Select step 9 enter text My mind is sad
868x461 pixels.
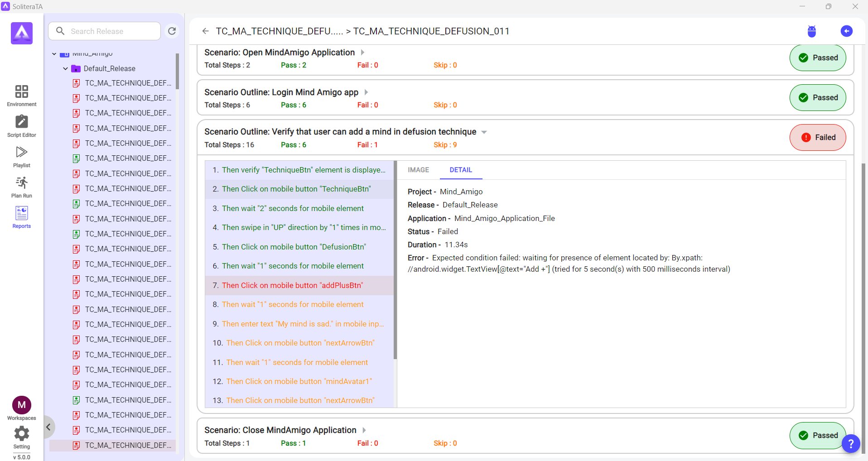click(299, 324)
